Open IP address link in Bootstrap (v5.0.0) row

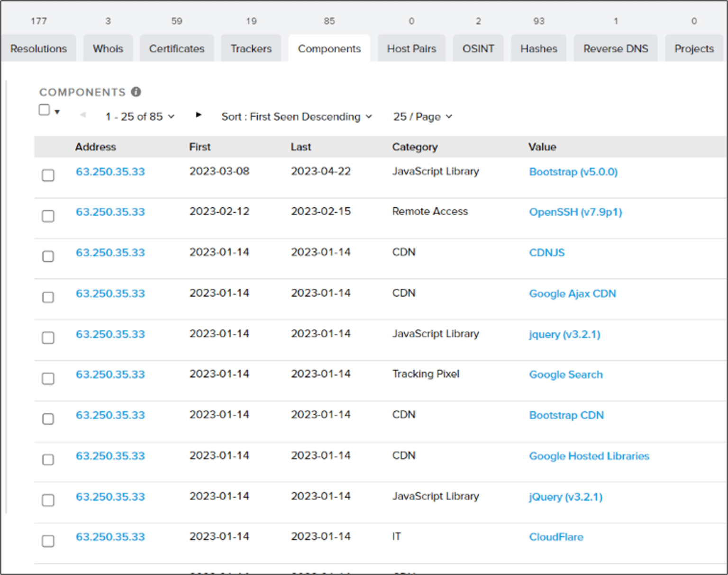[x=110, y=172]
